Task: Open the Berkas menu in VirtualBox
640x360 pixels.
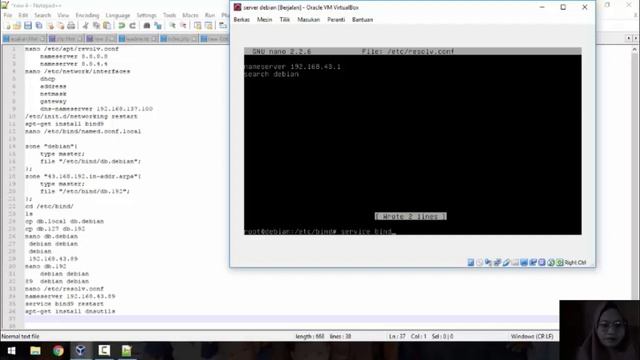Action: (x=242, y=20)
